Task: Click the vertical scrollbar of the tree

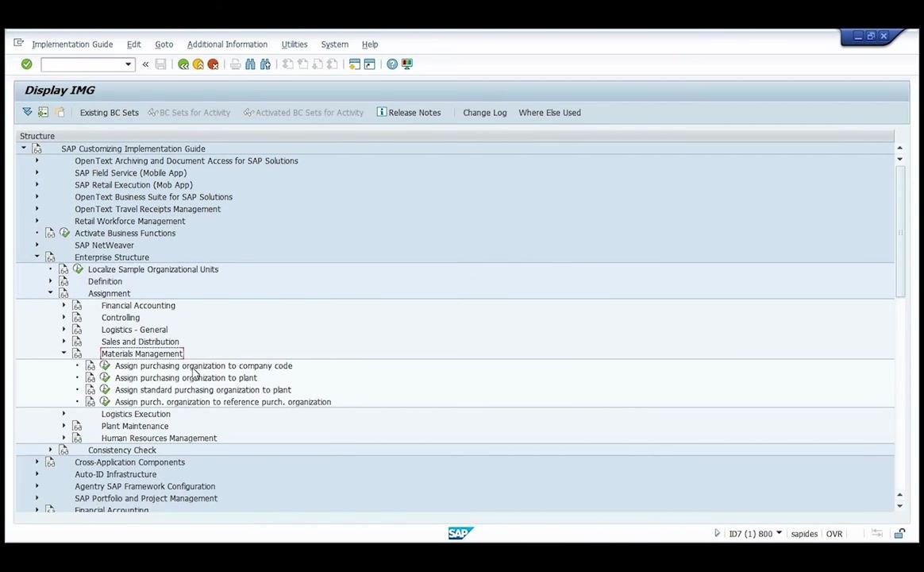Action: point(900,232)
